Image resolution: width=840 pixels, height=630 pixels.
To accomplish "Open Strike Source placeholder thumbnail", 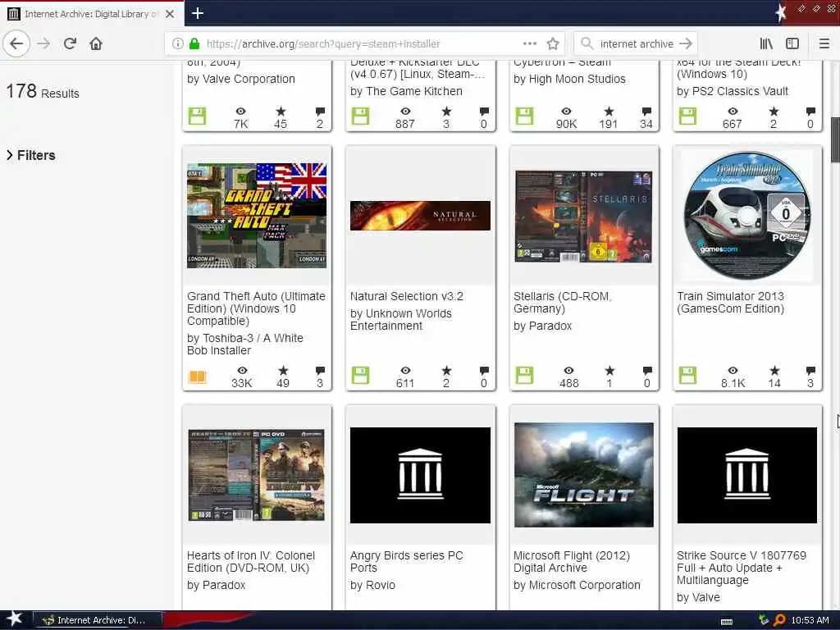I will [x=746, y=475].
